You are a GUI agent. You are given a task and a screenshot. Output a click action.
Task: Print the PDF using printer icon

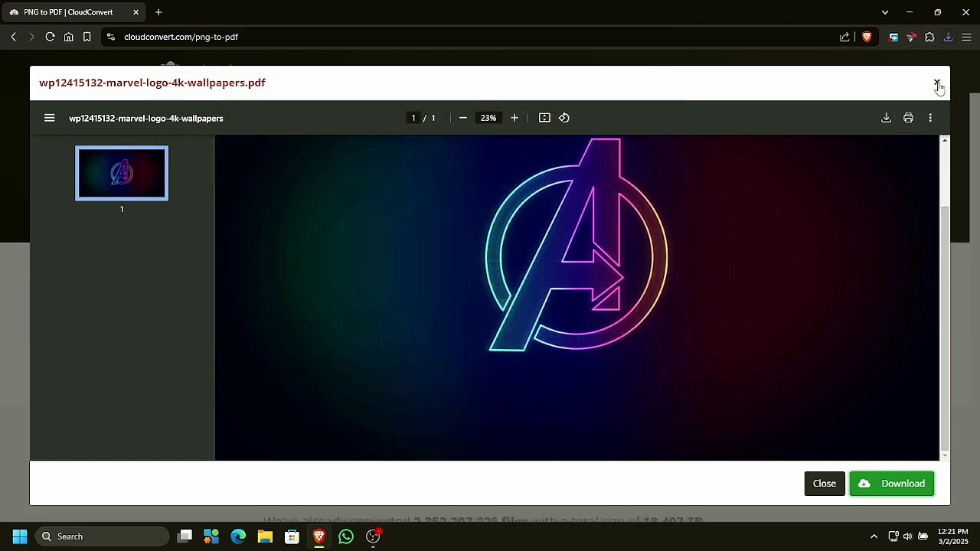908,118
